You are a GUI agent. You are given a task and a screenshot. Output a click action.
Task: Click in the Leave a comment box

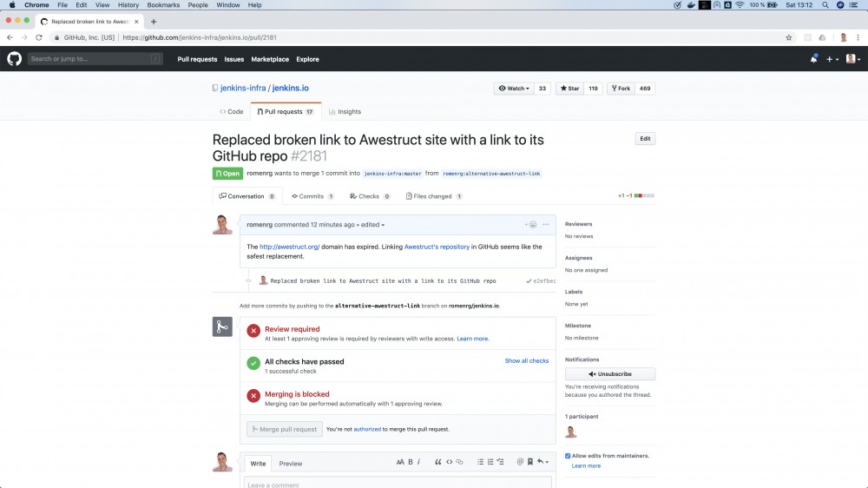pyautogui.click(x=398, y=483)
